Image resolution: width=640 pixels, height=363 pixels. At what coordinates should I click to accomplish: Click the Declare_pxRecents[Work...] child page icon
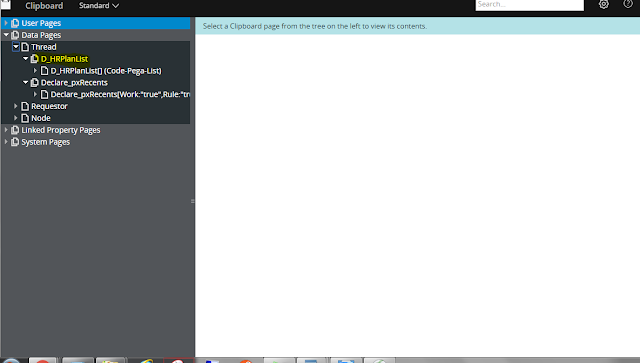[x=44, y=94]
